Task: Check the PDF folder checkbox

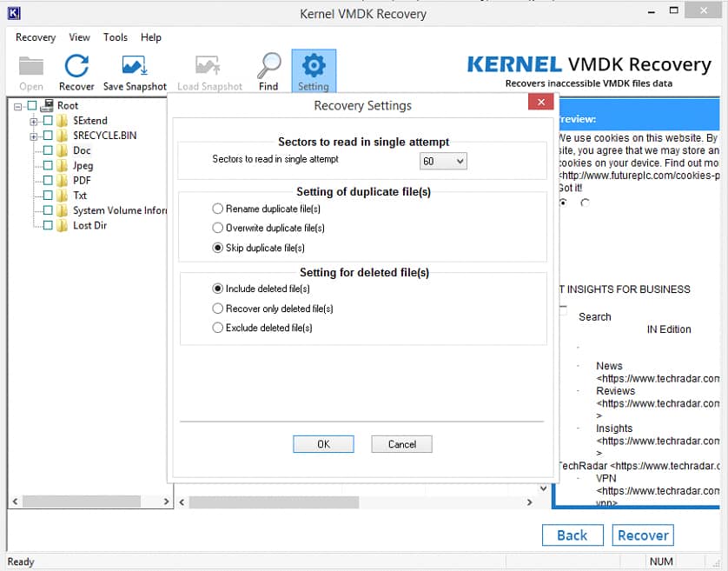Action: click(48, 180)
